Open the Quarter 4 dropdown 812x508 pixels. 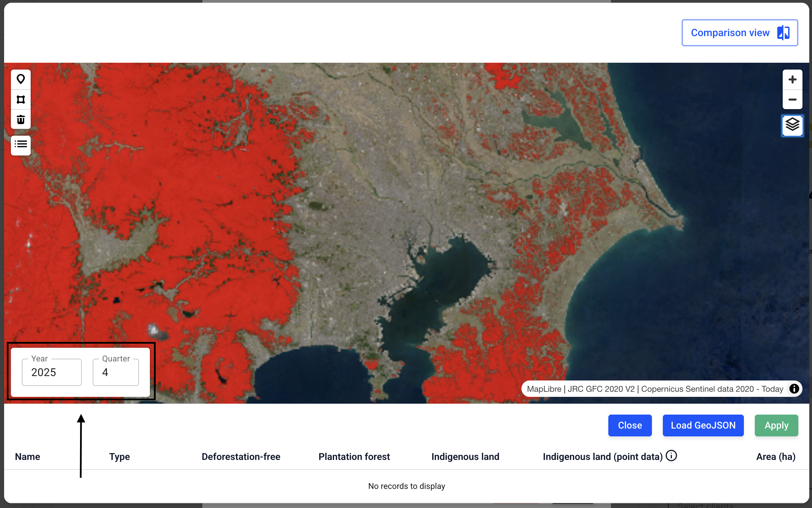pos(116,372)
